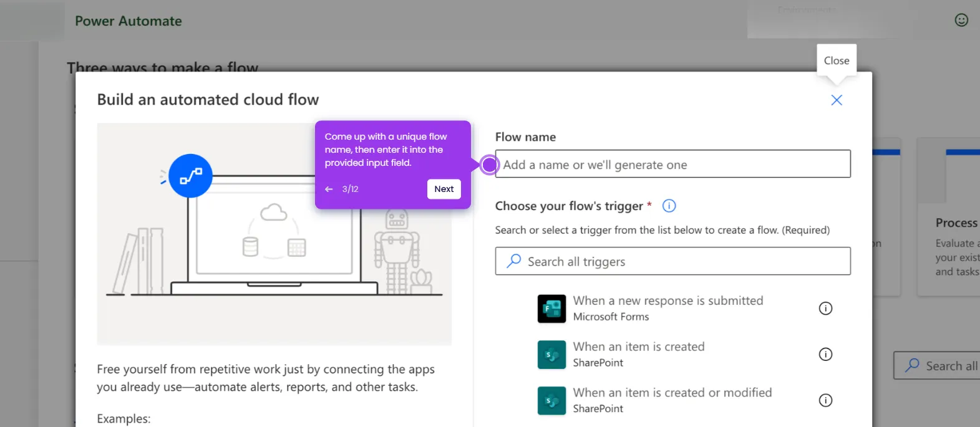Close the Build an automated cloud flow dialog
The image size is (980, 427).
tap(837, 100)
